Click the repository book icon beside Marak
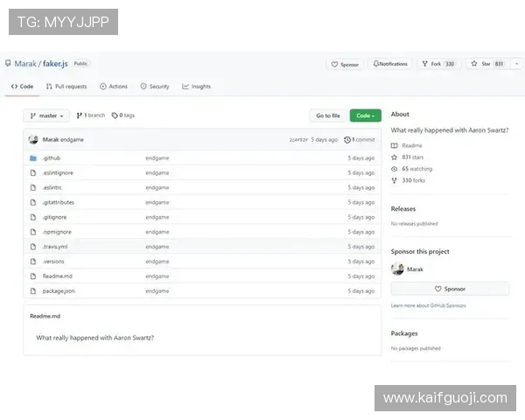This screenshot has height=420, width=525. [8, 63]
